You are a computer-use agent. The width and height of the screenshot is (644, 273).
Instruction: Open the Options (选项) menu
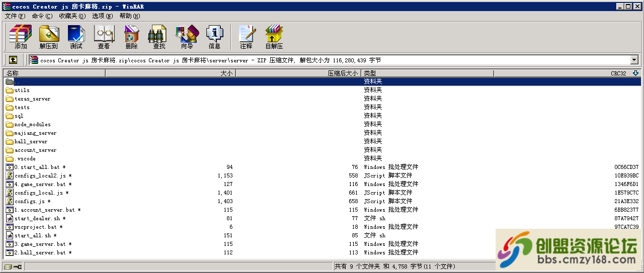tap(102, 16)
